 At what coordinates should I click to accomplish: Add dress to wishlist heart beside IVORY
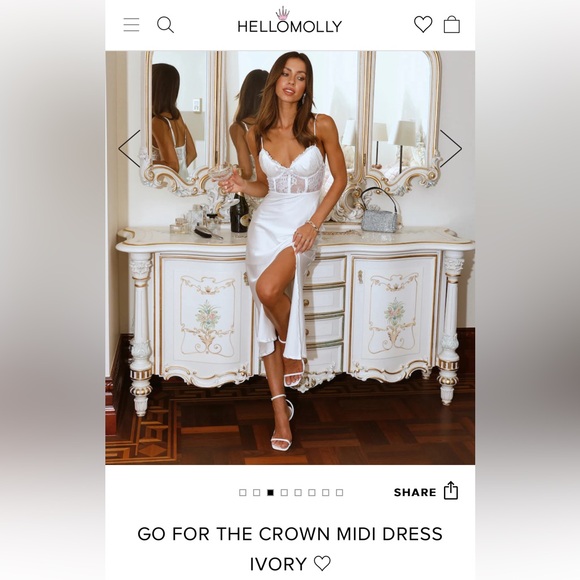[x=322, y=563]
